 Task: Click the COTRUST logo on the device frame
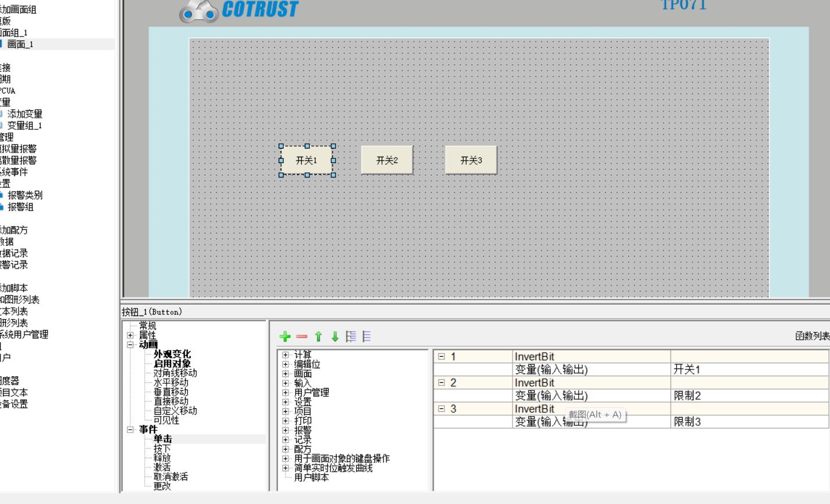[239, 10]
